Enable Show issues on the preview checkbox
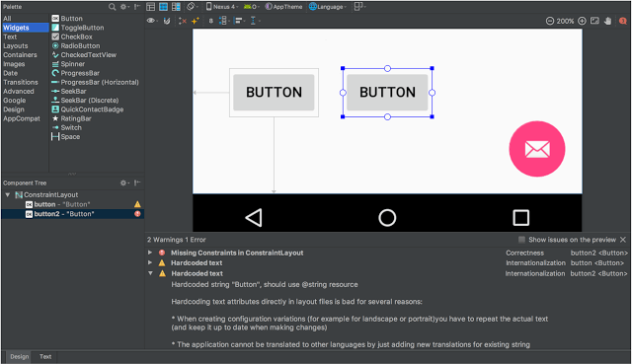 point(521,240)
